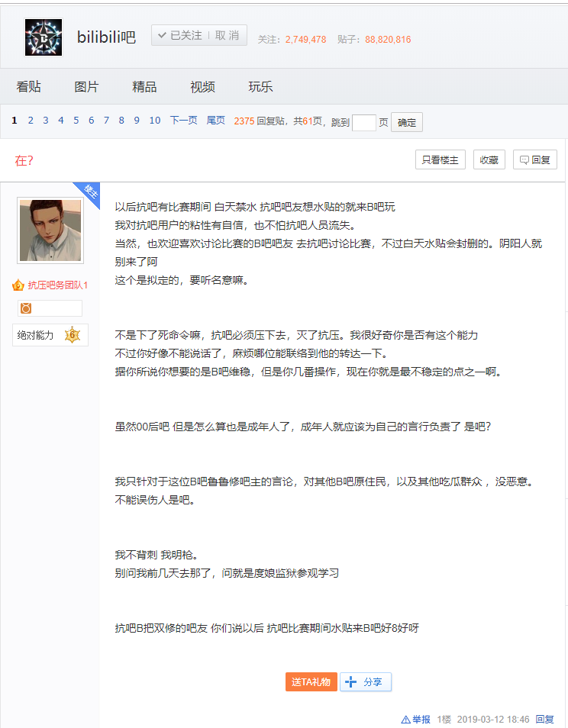The height and width of the screenshot is (728, 568).
Task: Enable 只看楼主 filter
Action: click(441, 159)
